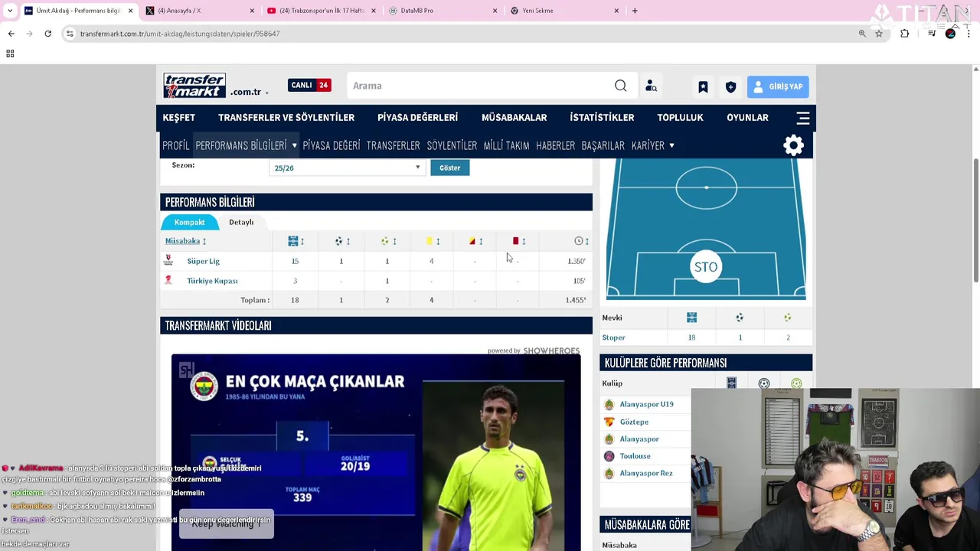Open İSTATİSTİKLER menu
This screenshot has height=551, width=980.
pyautogui.click(x=602, y=118)
